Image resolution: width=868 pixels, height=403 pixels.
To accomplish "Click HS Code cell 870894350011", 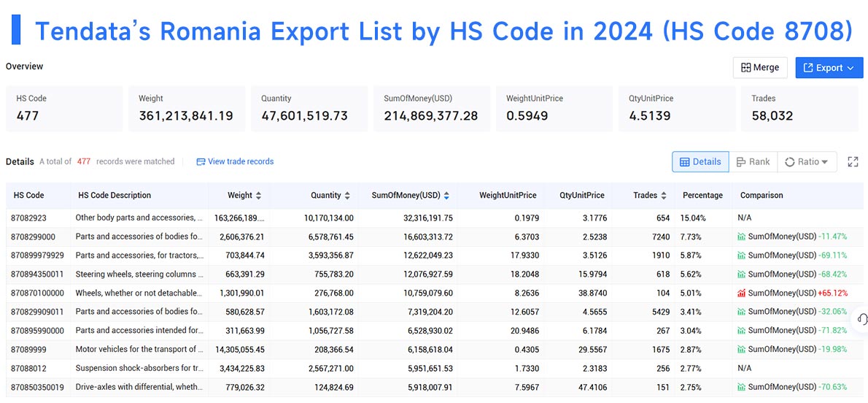I will pos(38,275).
